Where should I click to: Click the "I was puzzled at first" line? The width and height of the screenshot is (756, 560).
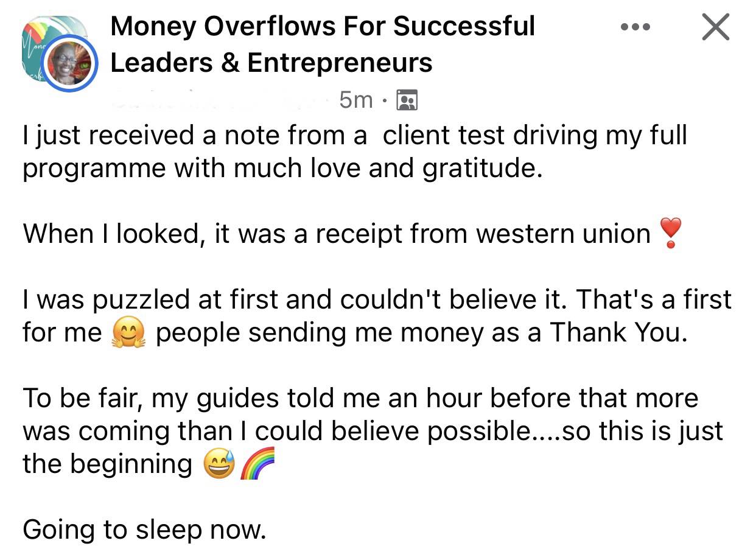(377, 300)
